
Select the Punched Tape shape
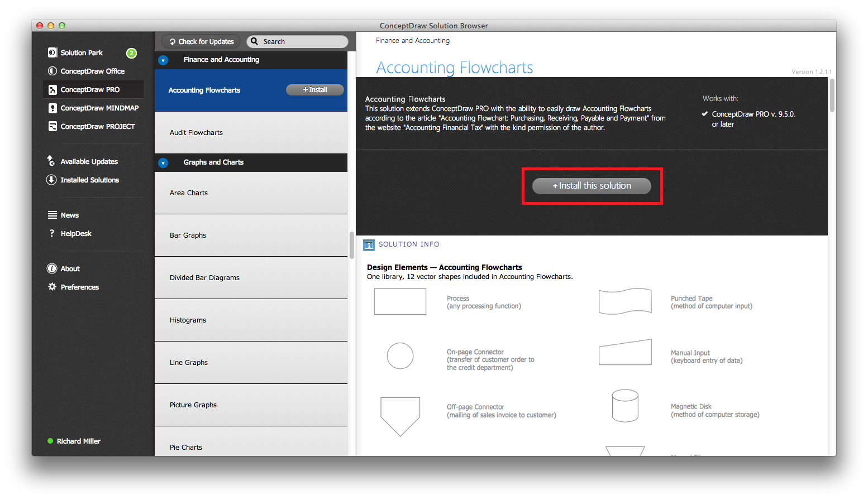pyautogui.click(x=625, y=302)
